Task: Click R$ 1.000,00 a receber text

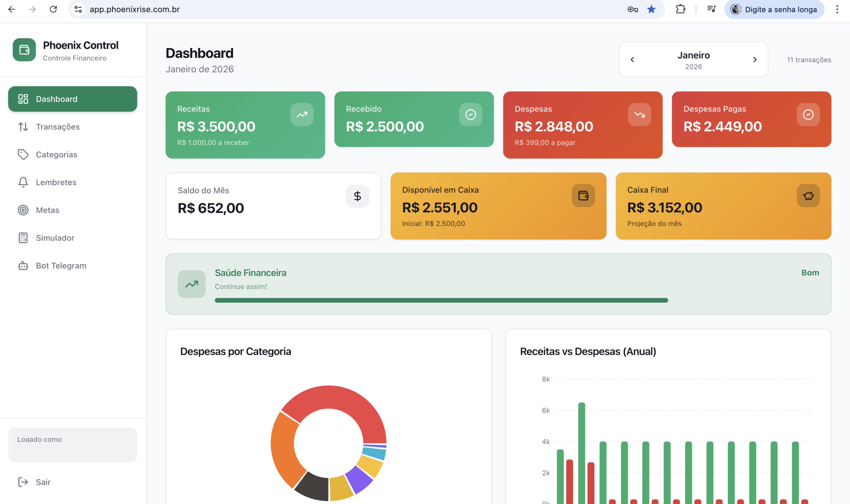Action: [x=213, y=143]
